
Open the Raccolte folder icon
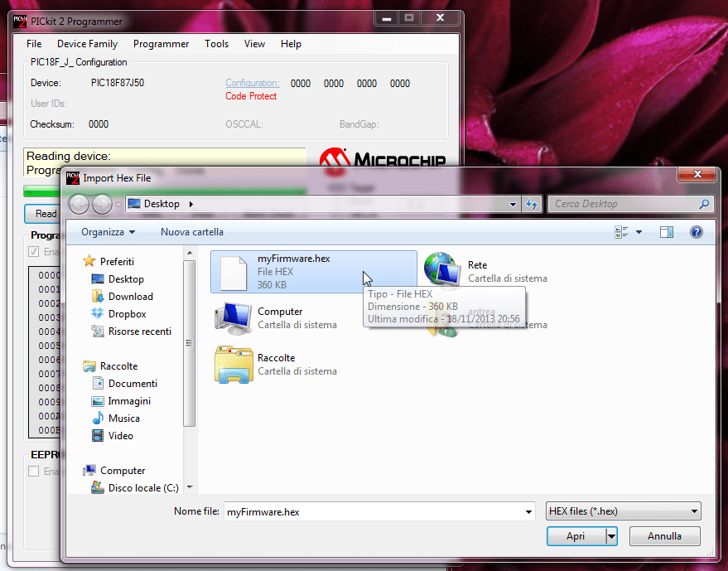point(232,365)
